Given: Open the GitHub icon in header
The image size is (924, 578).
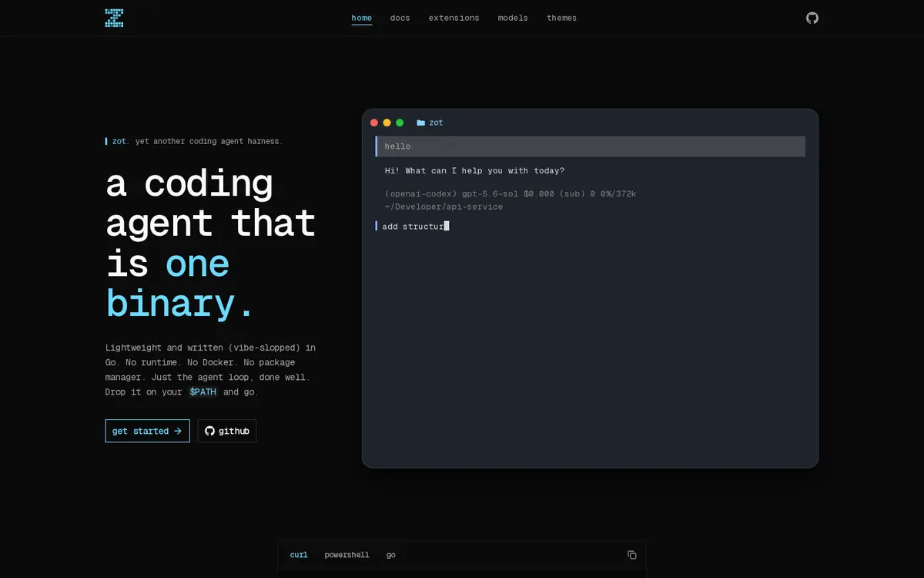Looking at the screenshot, I should pos(812,18).
